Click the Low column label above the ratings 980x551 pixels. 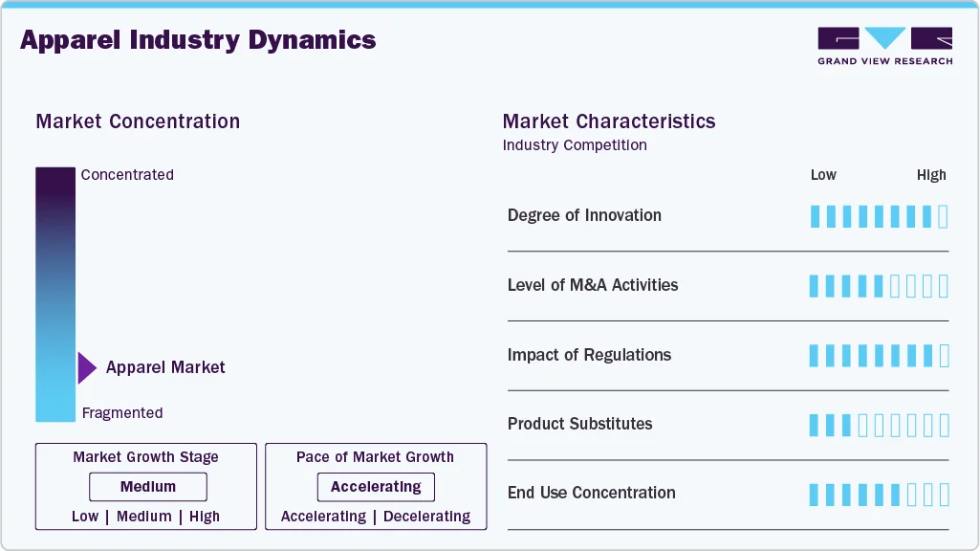pyautogui.click(x=823, y=175)
